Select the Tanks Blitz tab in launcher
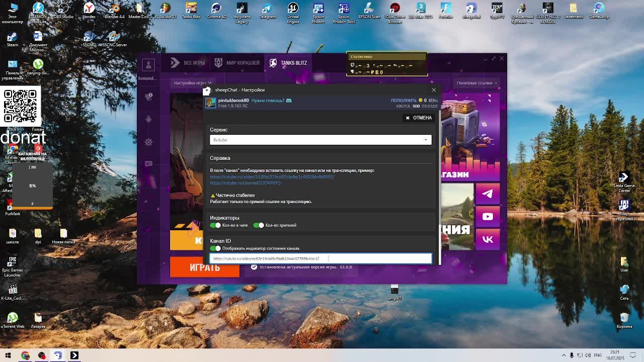Image resolution: width=644 pixels, height=362 pixels. point(288,63)
